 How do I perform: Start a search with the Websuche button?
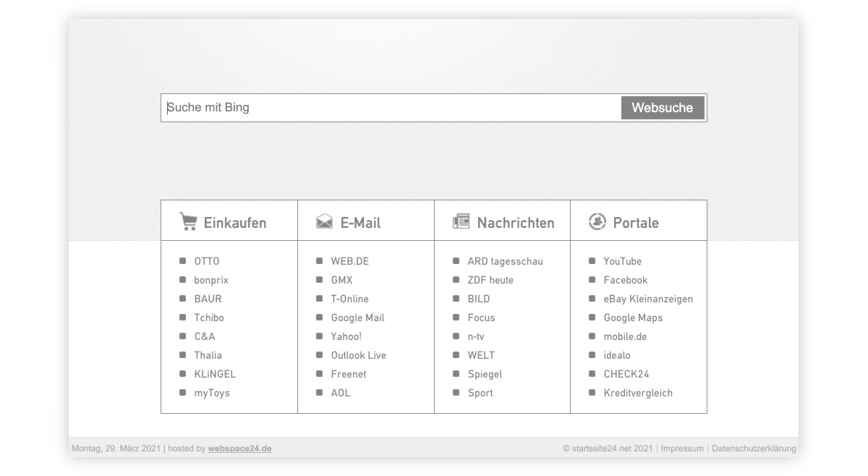coord(663,108)
